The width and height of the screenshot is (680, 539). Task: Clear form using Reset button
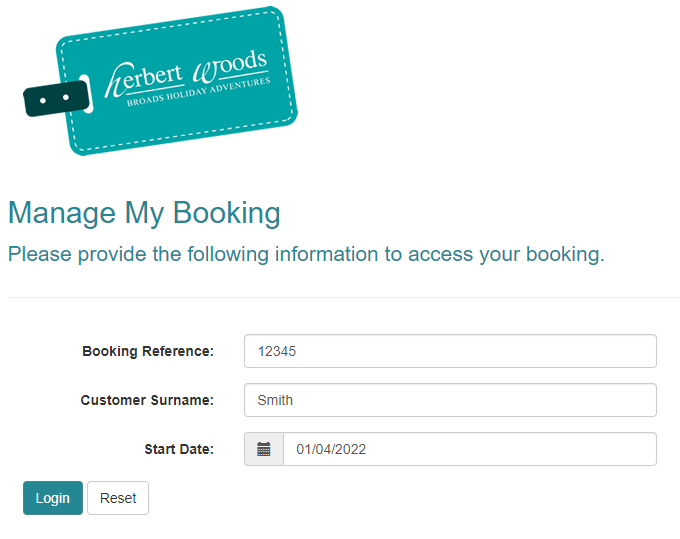[118, 498]
